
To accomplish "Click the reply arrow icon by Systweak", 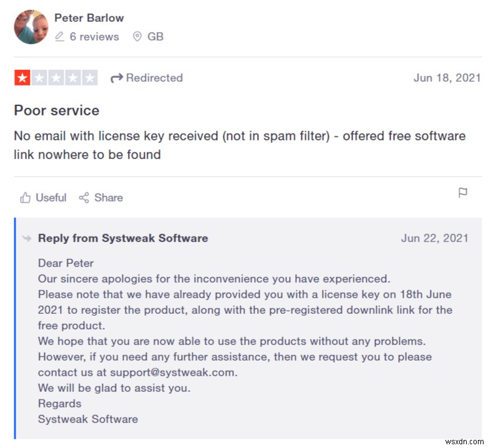I will tap(27, 238).
